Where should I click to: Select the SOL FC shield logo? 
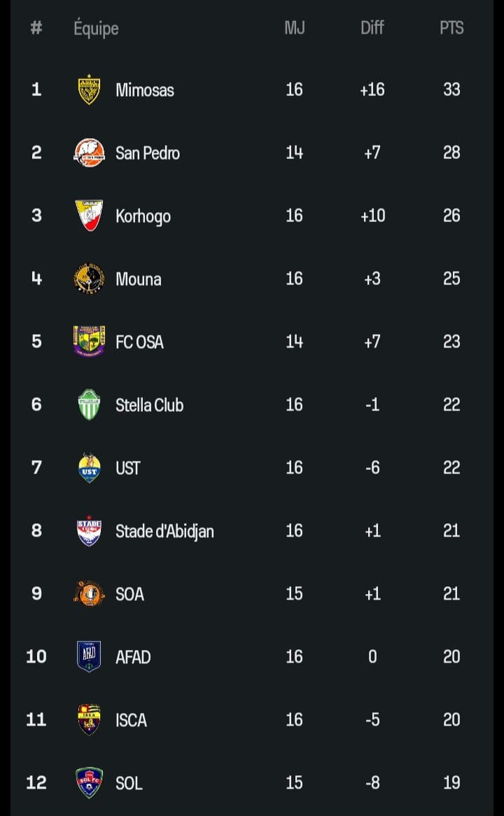(89, 782)
